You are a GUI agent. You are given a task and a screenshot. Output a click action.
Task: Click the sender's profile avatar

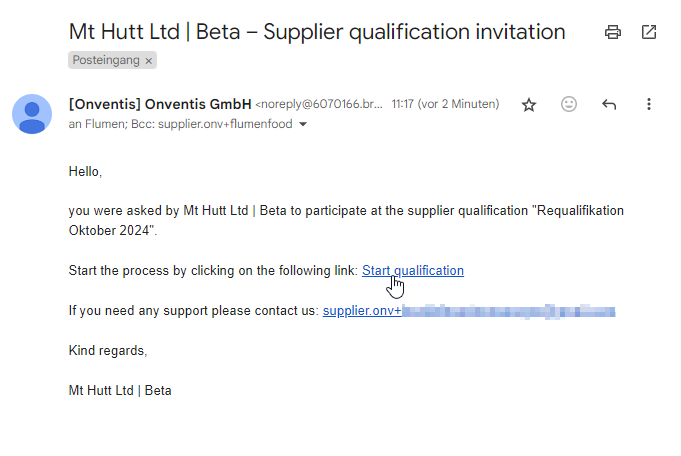point(32,113)
